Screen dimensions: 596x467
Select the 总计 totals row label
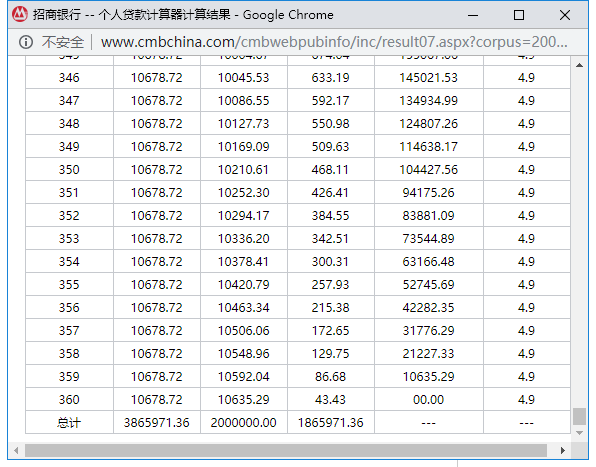(x=69, y=423)
